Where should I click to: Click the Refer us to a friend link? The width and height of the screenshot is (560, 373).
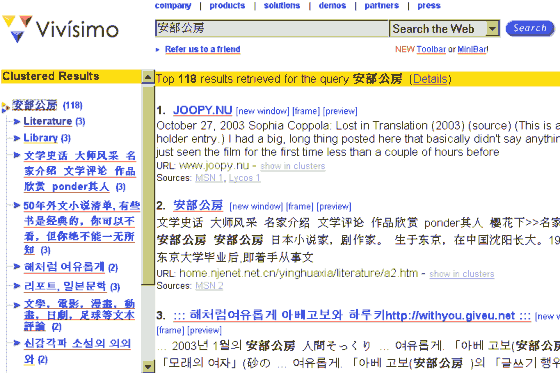click(202, 49)
